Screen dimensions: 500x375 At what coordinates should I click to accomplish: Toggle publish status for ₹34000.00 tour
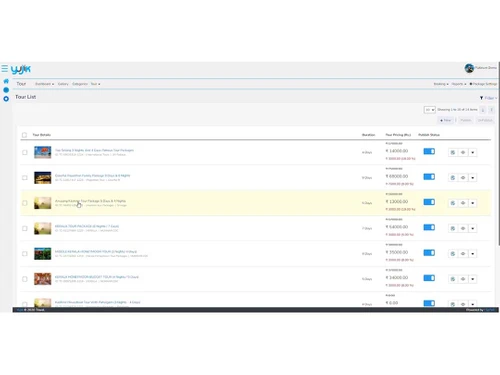[x=429, y=278]
